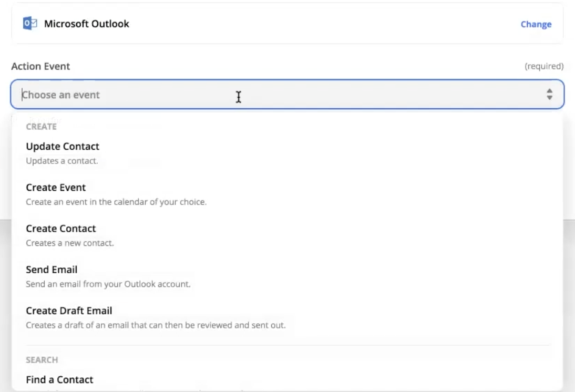Click 'Creates a draft of an email' description
This screenshot has height=392, width=575.
156,325
